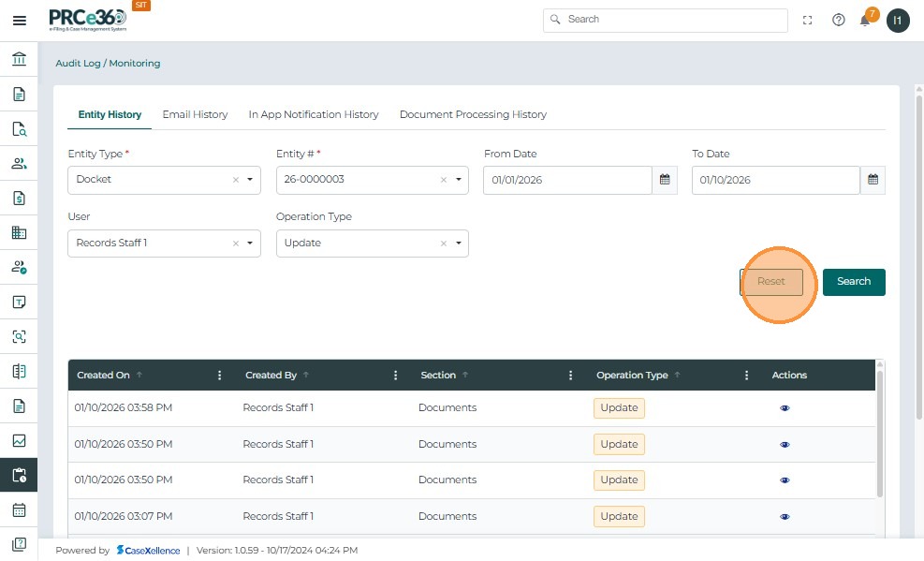This screenshot has height=561, width=924.
Task: Expand the Entity Type dropdown
Action: pyautogui.click(x=250, y=180)
